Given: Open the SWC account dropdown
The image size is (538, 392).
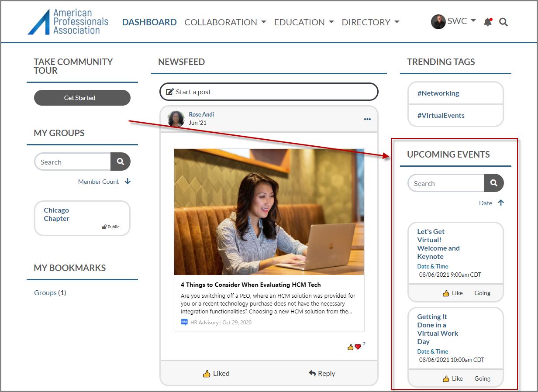Looking at the screenshot, I should pos(462,21).
